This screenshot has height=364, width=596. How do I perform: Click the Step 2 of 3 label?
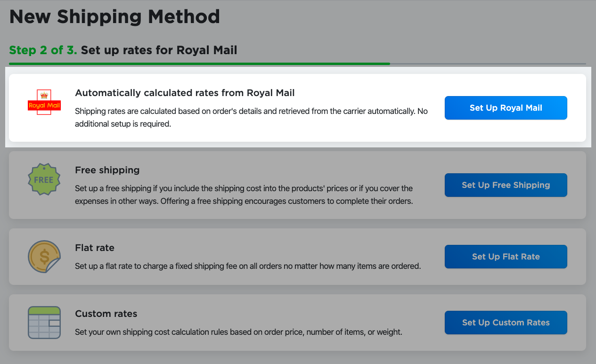42,50
